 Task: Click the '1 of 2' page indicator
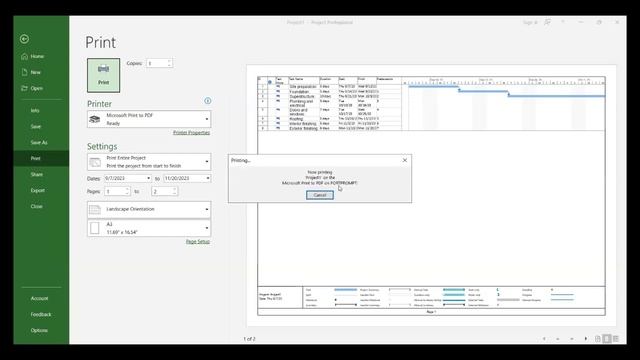(x=249, y=339)
